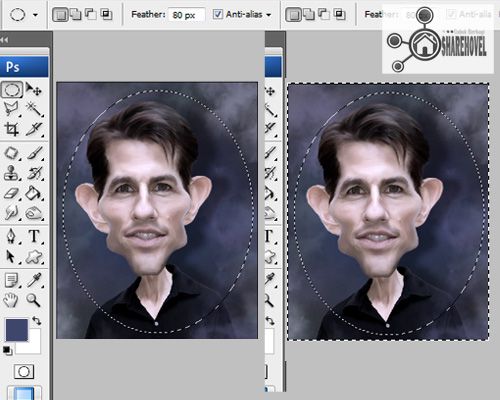Collapse toolbox with double-arrow button
The height and width of the screenshot is (400, 500).
(x=4, y=40)
